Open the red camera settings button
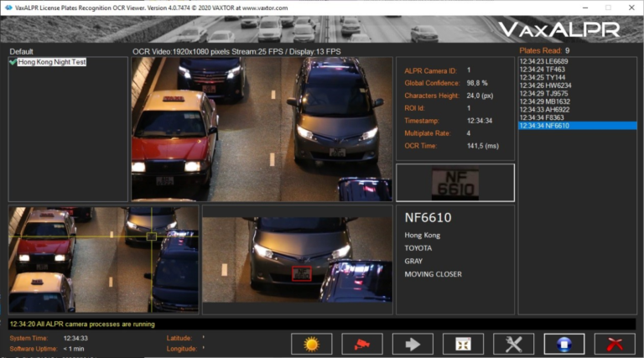Screen dimensions: 644x358 [x=362, y=344]
